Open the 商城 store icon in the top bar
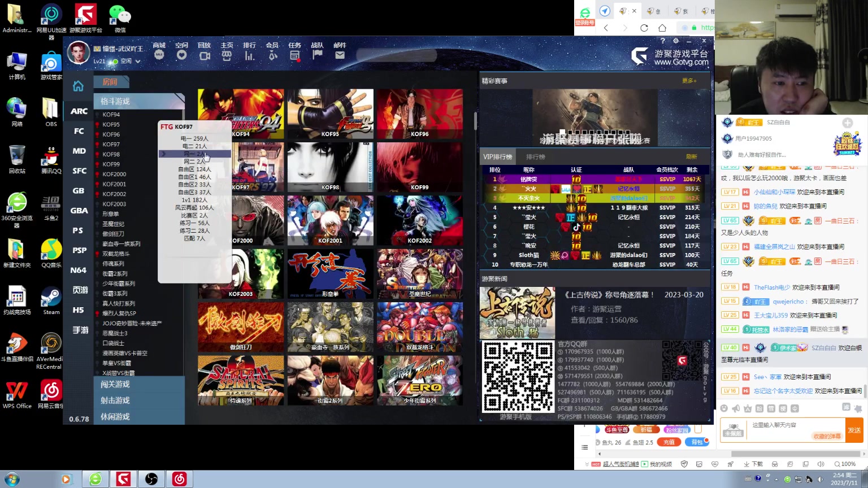The width and height of the screenshot is (868, 488). [x=159, y=55]
